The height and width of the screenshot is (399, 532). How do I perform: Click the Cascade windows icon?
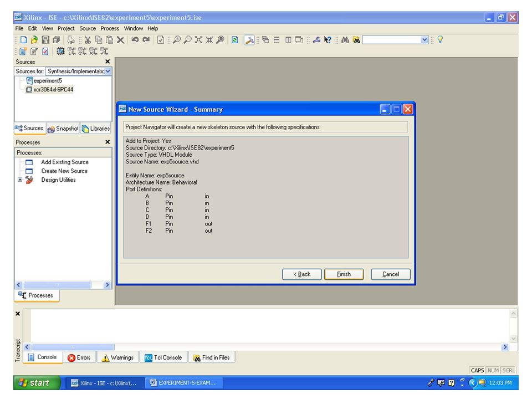click(x=265, y=40)
